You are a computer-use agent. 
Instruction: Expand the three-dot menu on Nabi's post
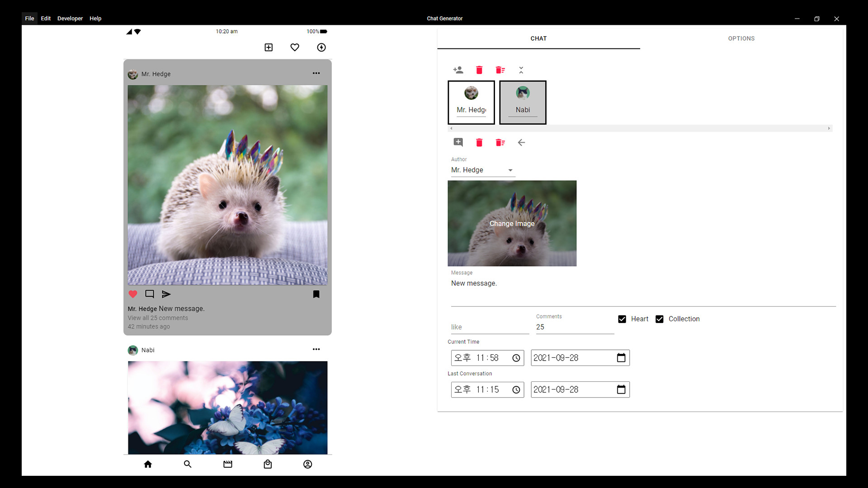316,349
